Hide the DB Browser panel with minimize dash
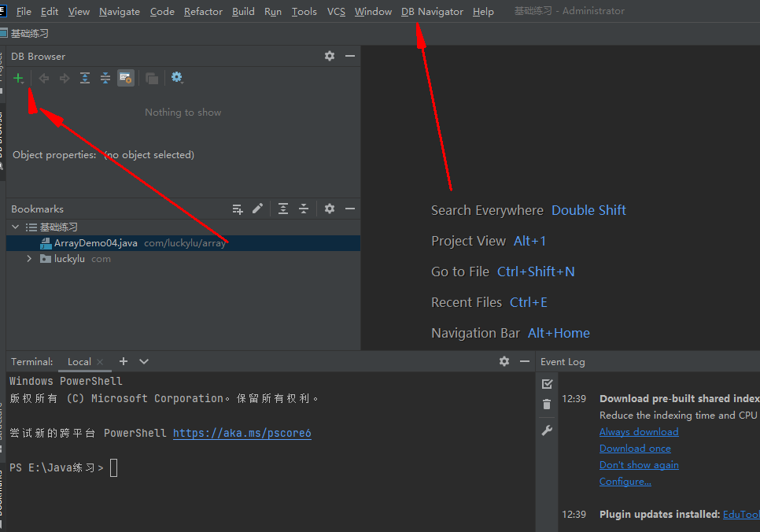The width and height of the screenshot is (760, 532). point(350,56)
